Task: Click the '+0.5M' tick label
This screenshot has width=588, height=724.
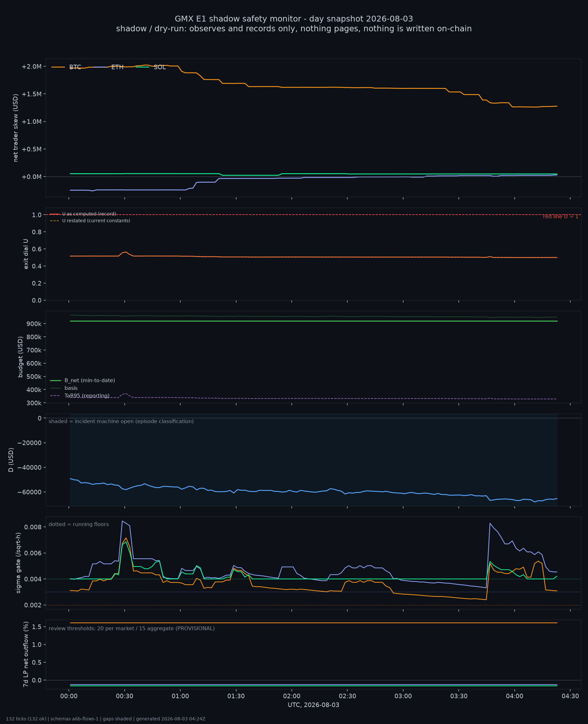Action: [x=32, y=149]
